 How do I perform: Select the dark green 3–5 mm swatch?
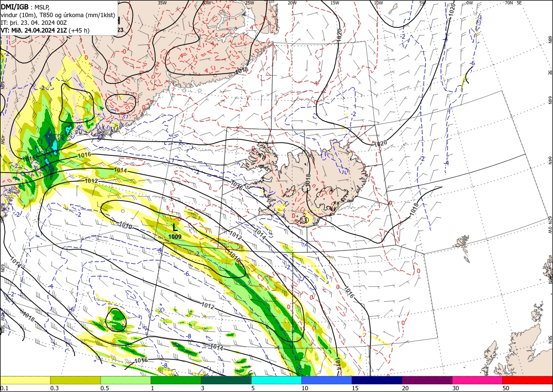coord(226,380)
